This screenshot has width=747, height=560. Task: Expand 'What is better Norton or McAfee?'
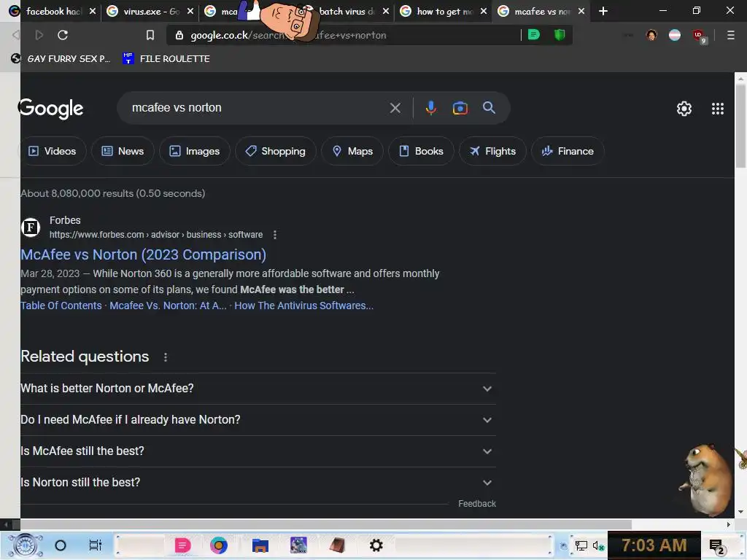pos(258,389)
